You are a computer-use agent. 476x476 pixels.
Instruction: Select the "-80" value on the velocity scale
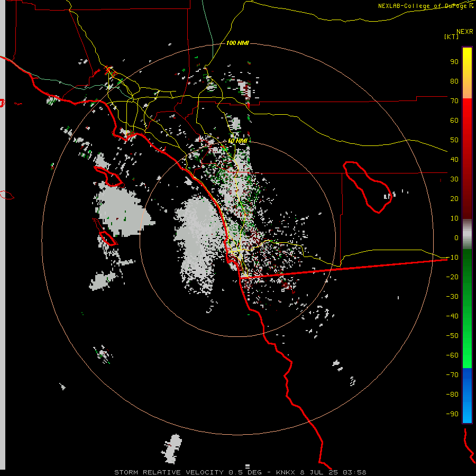452,395
